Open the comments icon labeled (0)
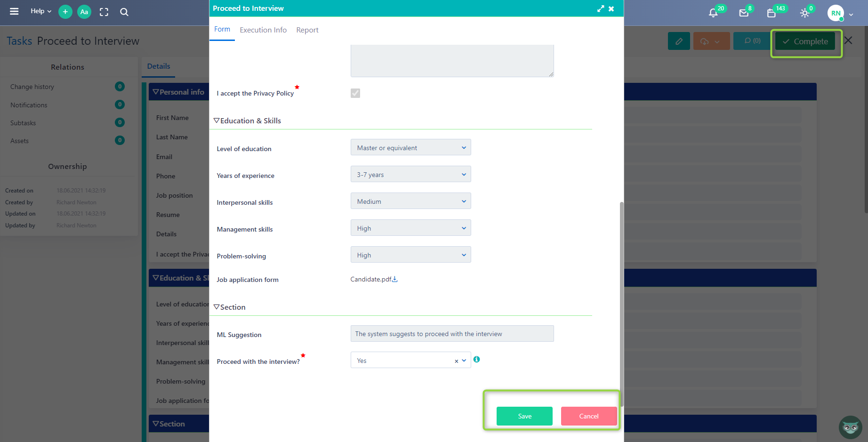 point(751,41)
